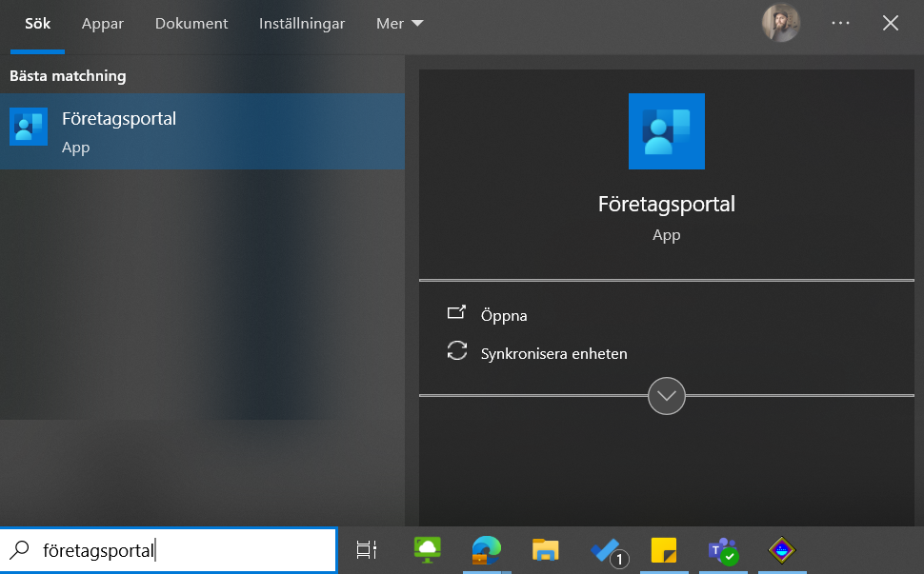This screenshot has height=574, width=924.
Task: Open Sticky Notes from the taskbar
Action: (x=664, y=550)
